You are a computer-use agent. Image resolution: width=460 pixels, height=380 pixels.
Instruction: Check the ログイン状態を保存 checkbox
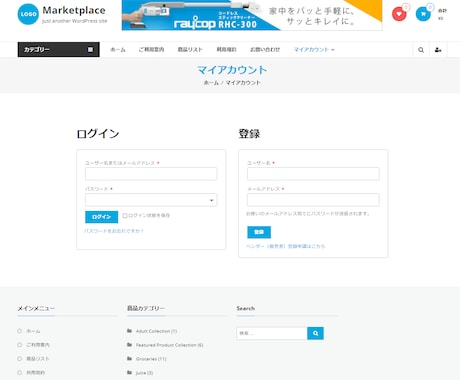[x=125, y=216]
